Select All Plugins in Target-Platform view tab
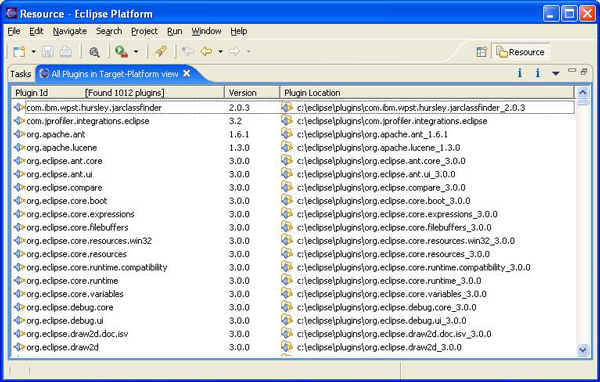This screenshot has width=600, height=382. (115, 74)
